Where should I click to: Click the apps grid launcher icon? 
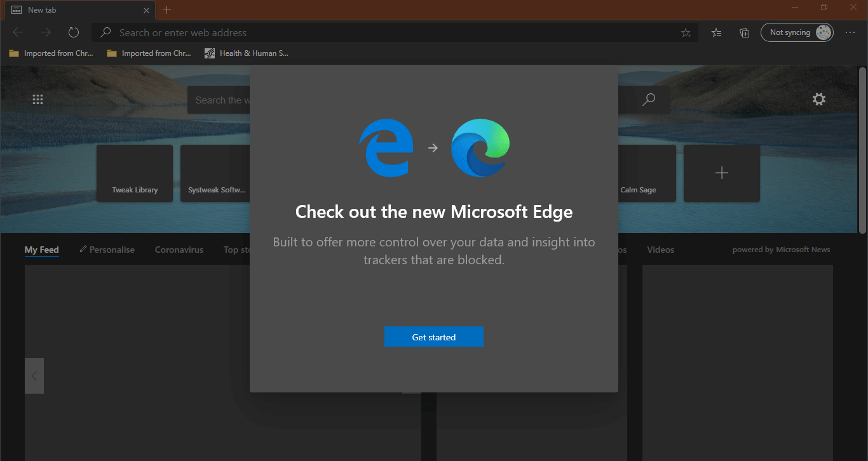(37, 99)
